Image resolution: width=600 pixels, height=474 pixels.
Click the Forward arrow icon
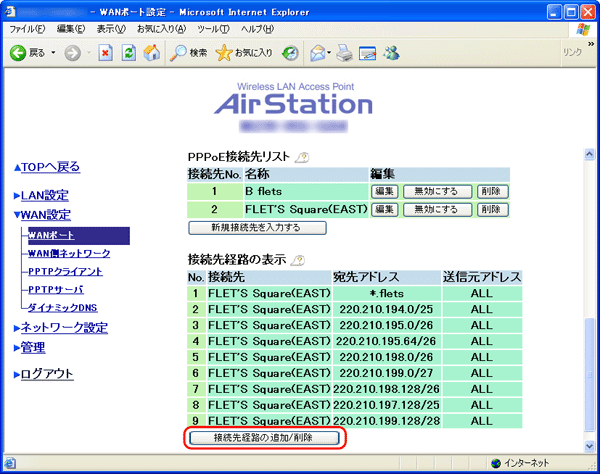tap(72, 53)
